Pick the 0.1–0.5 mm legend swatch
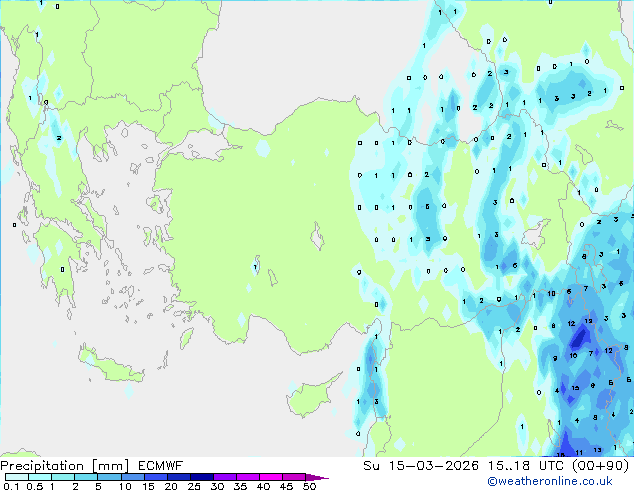 pos(17,477)
